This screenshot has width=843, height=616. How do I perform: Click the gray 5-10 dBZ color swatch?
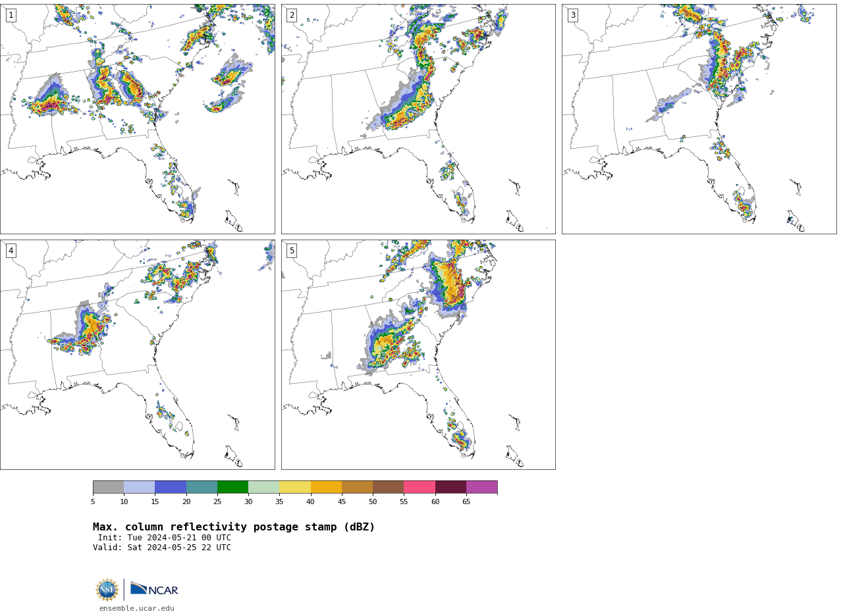108,487
